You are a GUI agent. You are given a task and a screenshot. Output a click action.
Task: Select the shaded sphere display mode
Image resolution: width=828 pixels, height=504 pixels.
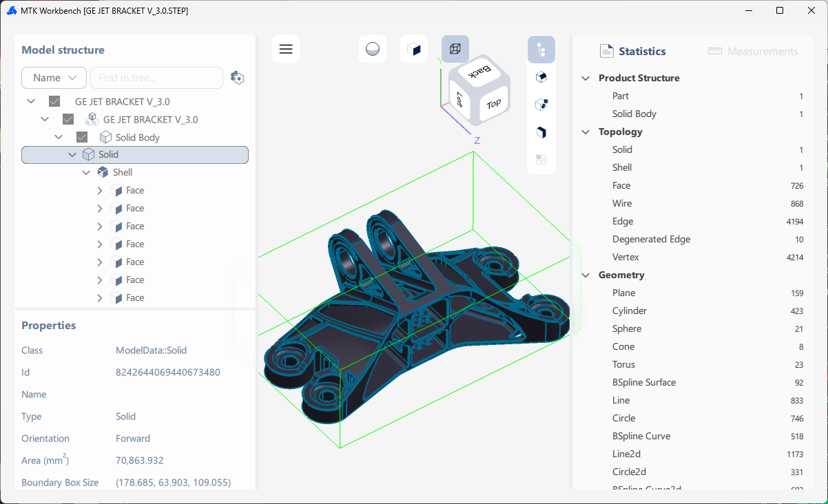(x=373, y=49)
